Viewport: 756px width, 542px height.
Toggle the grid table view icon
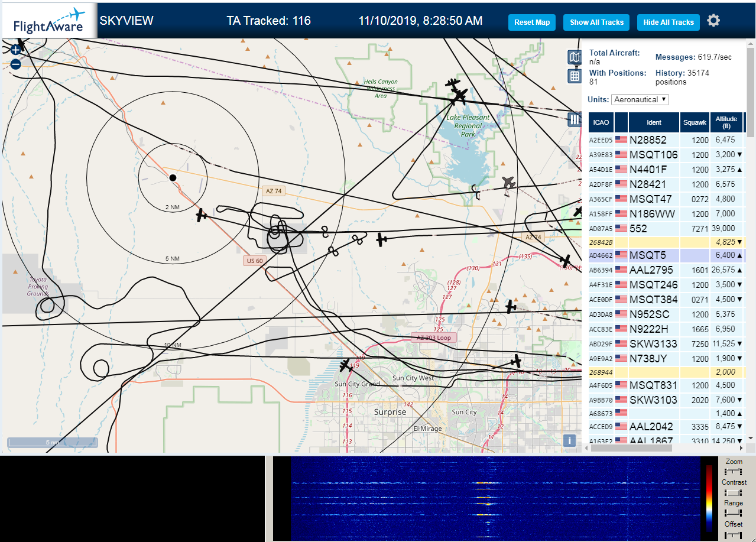point(575,76)
